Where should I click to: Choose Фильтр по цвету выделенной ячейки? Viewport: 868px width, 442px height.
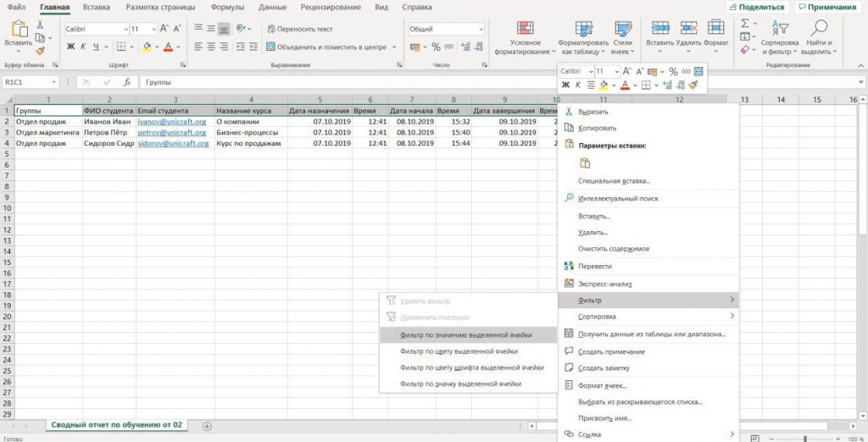click(468, 351)
